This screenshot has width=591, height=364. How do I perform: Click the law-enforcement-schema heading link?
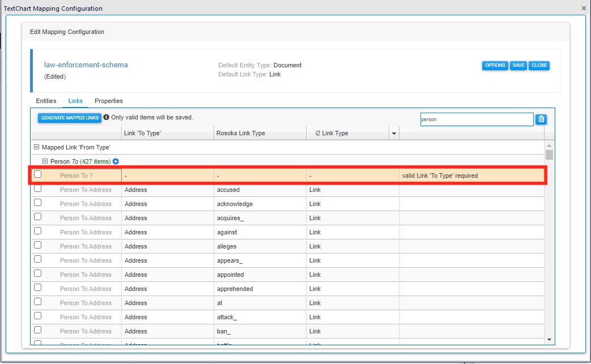point(86,65)
